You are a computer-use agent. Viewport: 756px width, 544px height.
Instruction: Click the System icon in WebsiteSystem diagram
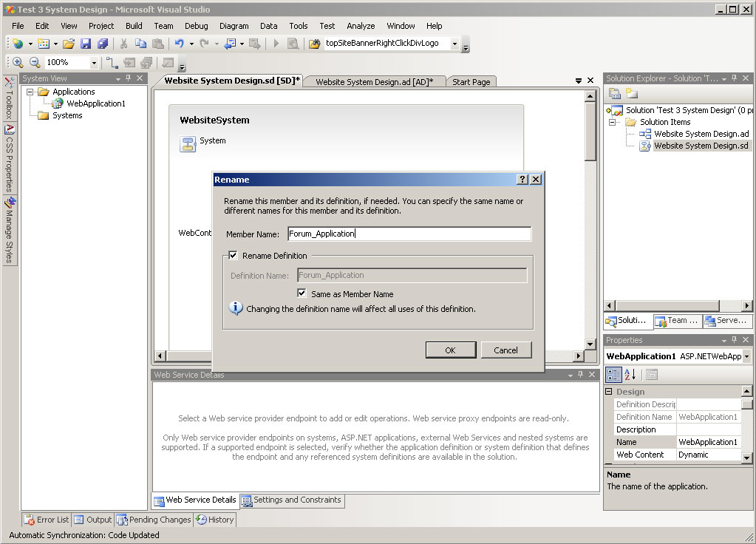tap(188, 144)
